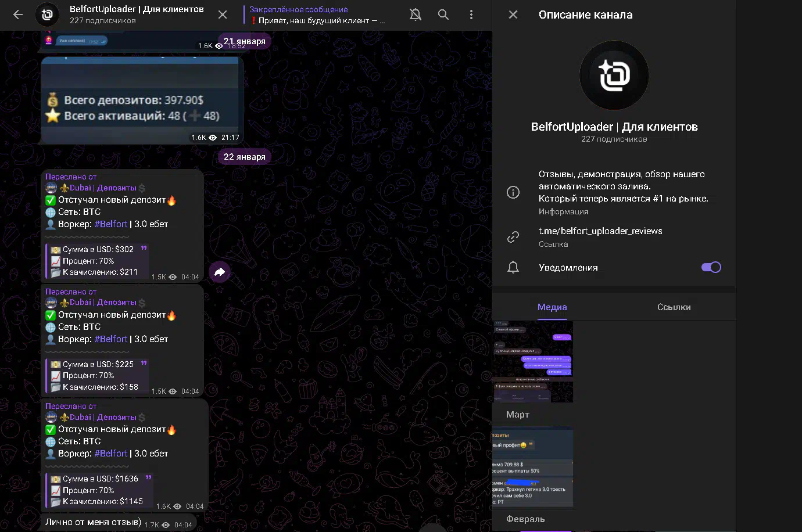Click the quote block 'Сумма в USD: $225'

[x=97, y=375]
